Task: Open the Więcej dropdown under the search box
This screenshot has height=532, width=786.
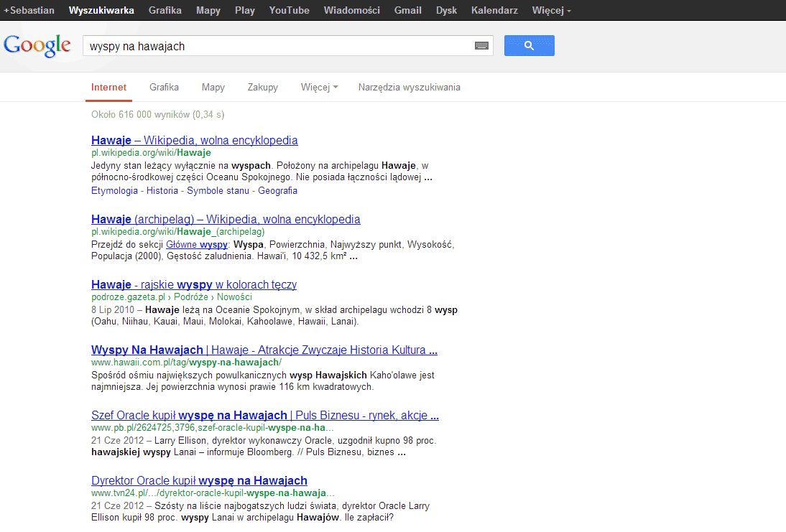Action: pos(319,88)
